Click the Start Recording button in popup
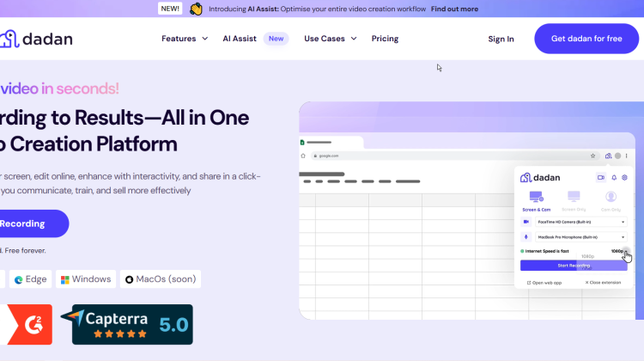This screenshot has width=644, height=361. 574,266
